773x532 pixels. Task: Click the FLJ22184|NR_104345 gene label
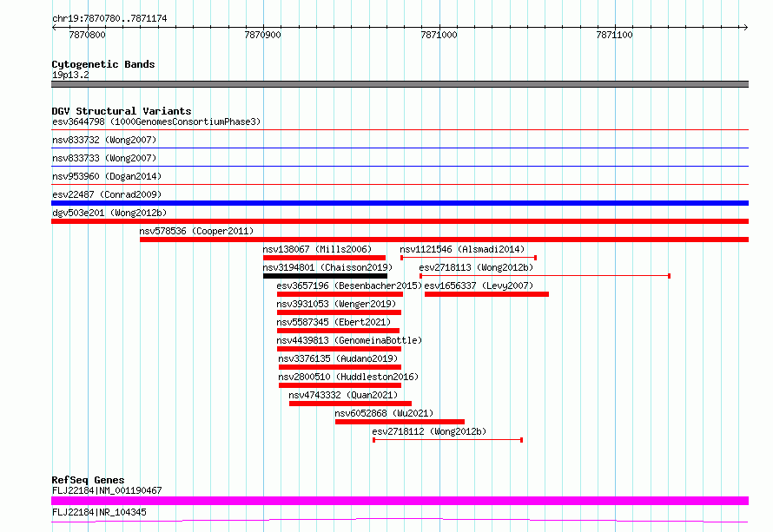pos(99,512)
